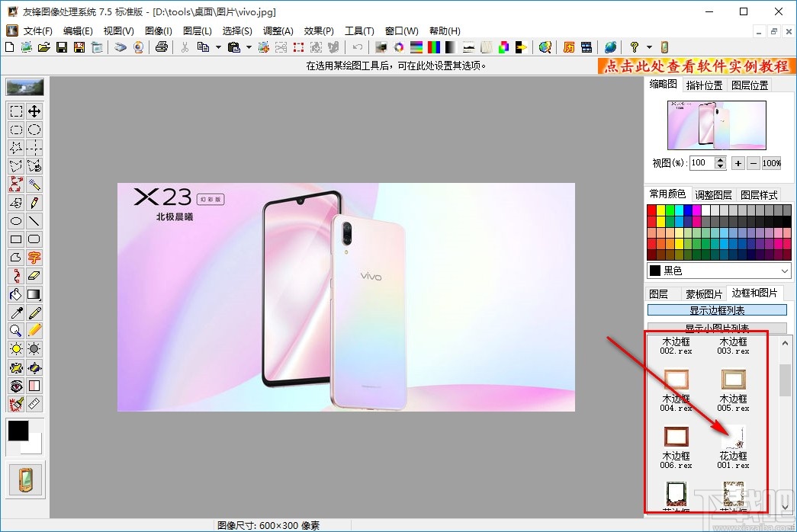This screenshot has height=532, width=797.
Task: Select the 花边框001.rex frame thumbnail
Action: click(734, 437)
